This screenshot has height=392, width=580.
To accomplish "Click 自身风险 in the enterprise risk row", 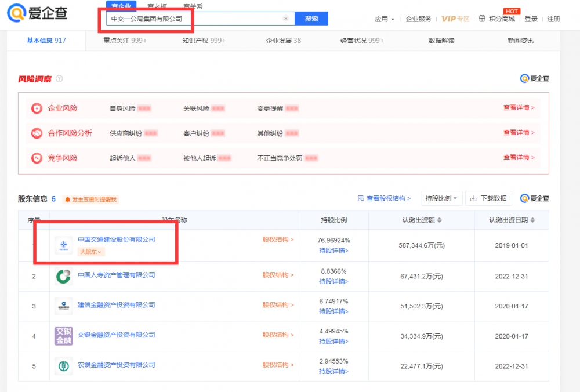I will [x=122, y=108].
